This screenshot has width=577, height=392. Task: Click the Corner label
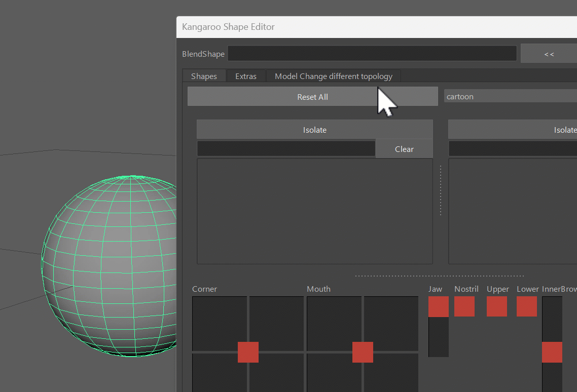coord(205,289)
